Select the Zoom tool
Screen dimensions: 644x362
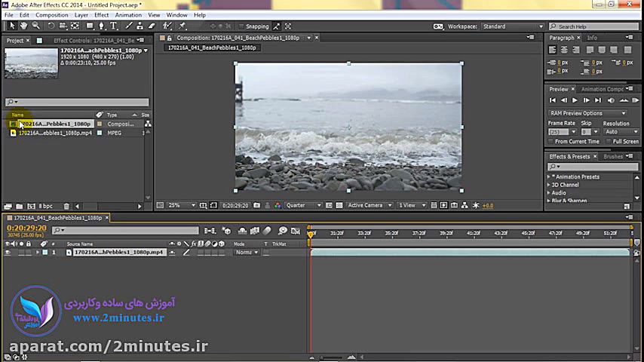[36, 26]
